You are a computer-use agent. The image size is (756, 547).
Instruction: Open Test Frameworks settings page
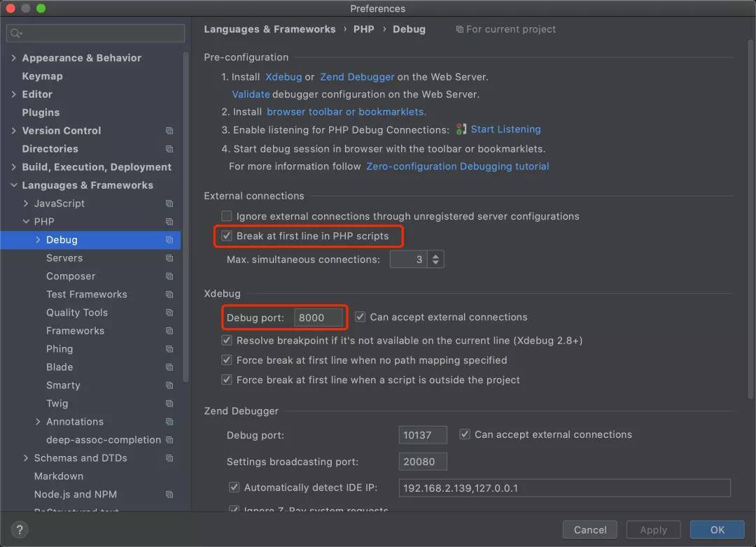tap(87, 294)
